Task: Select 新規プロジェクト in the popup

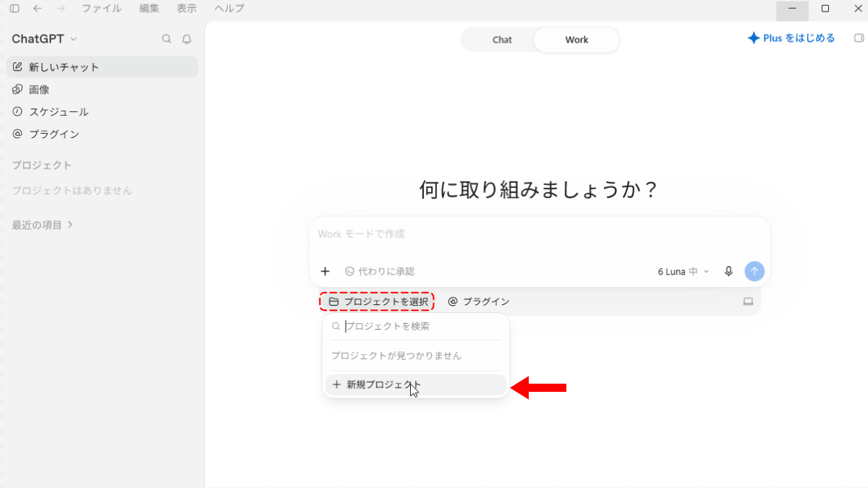Action: click(416, 385)
